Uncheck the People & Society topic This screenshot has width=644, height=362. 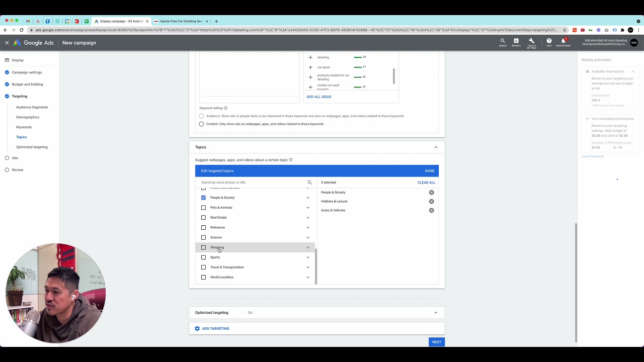pos(203,198)
